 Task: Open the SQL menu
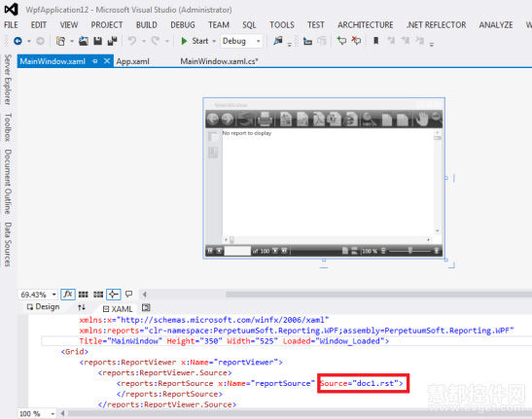(249, 25)
